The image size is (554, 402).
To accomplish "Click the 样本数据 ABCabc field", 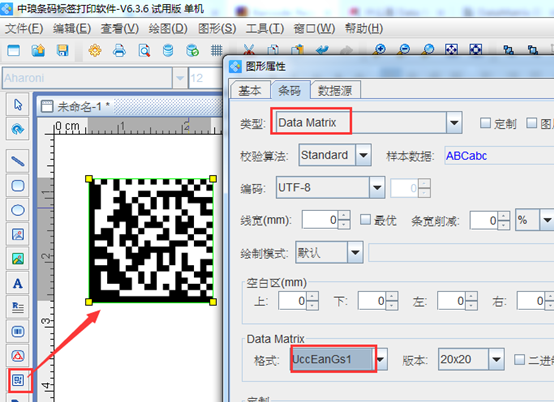I will click(x=499, y=155).
